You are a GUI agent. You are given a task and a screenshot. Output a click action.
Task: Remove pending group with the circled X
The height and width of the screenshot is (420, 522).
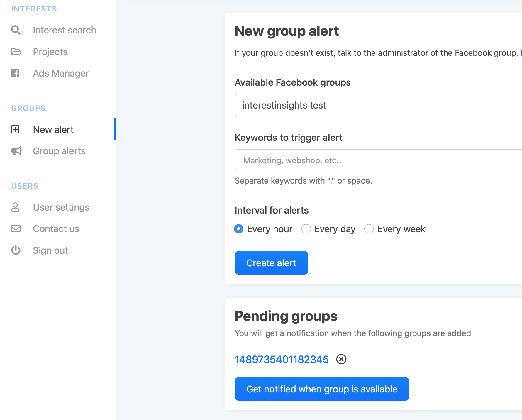pyautogui.click(x=341, y=359)
